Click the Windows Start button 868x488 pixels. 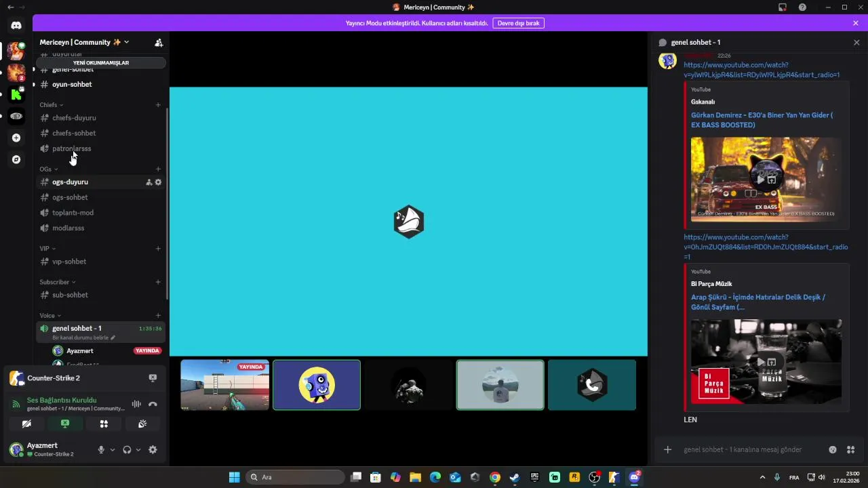click(x=234, y=477)
